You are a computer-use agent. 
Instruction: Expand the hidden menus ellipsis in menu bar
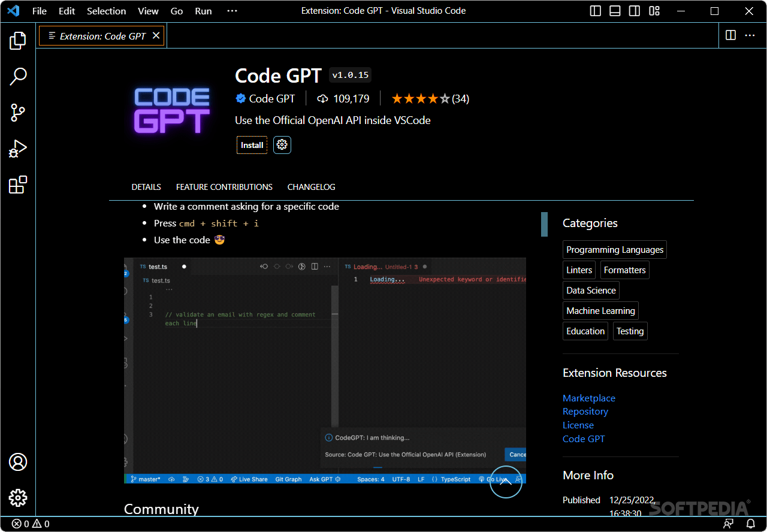(x=232, y=11)
